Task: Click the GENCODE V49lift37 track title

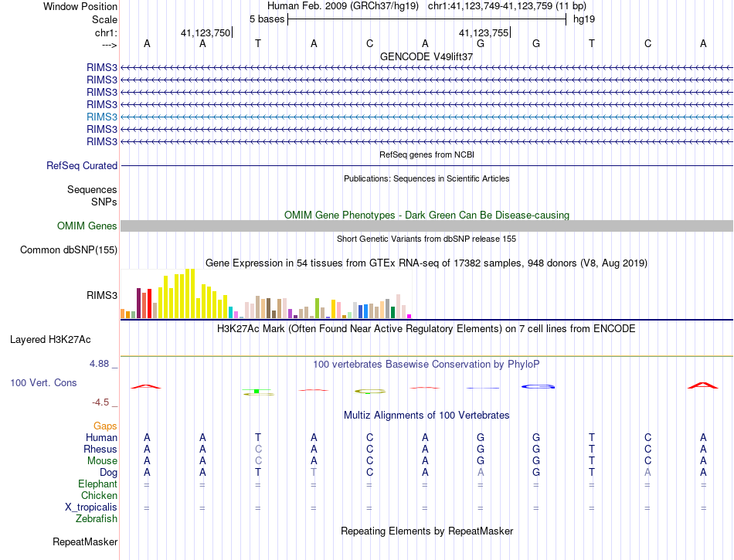Action: coord(426,56)
